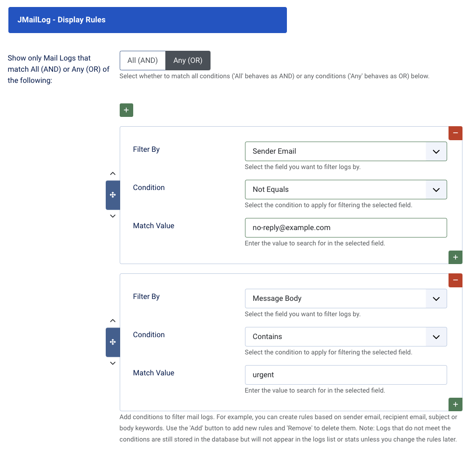
Task: Grab the move handle of the Sender Email rule
Action: (113, 195)
